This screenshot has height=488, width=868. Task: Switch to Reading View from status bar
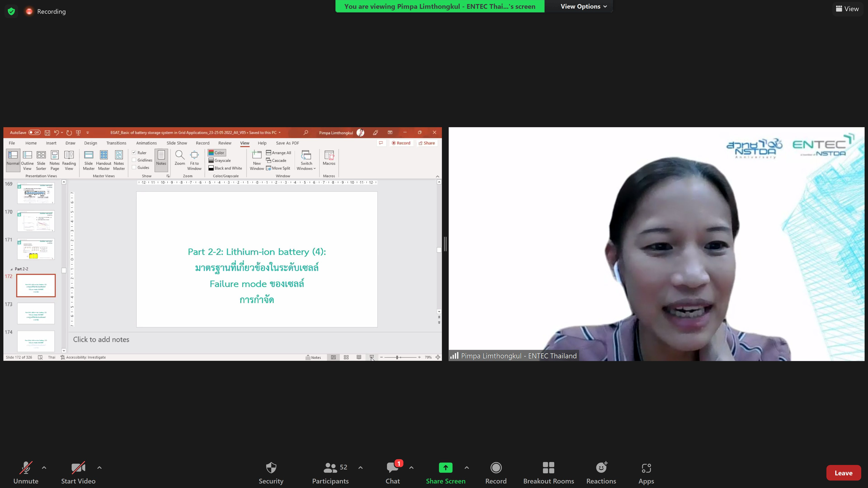(359, 357)
